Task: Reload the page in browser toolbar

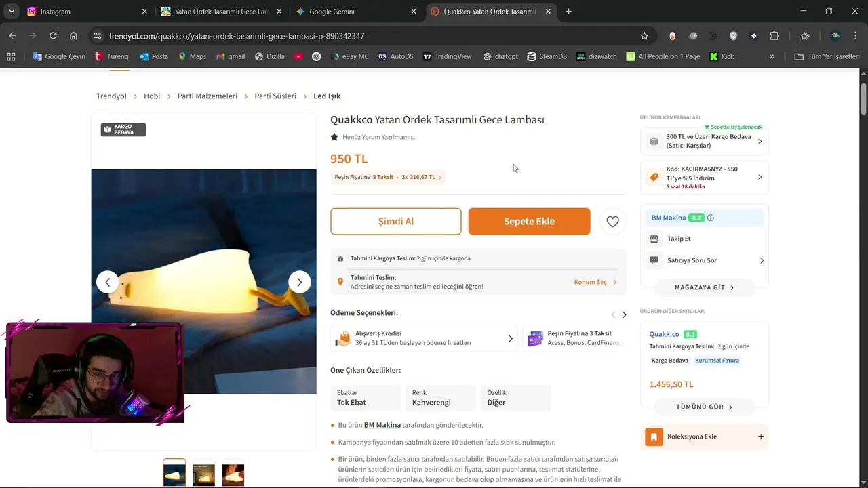Action: pyautogui.click(x=53, y=36)
